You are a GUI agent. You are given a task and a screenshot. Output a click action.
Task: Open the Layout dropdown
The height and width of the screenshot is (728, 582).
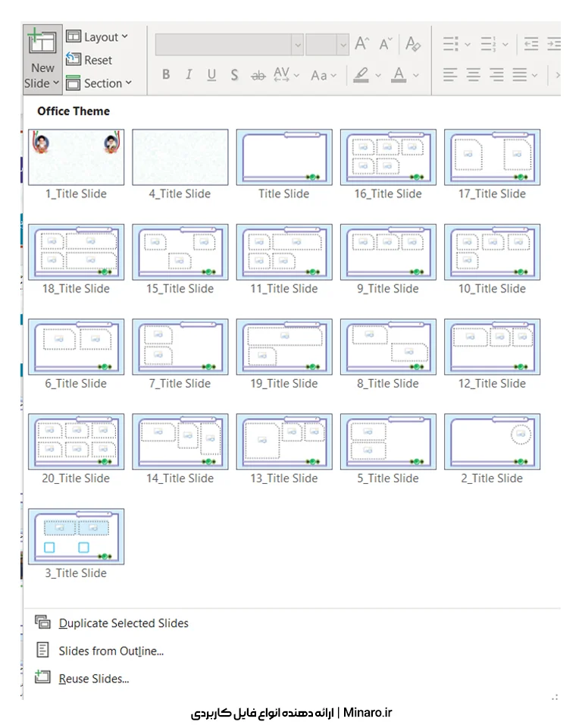tap(97, 36)
